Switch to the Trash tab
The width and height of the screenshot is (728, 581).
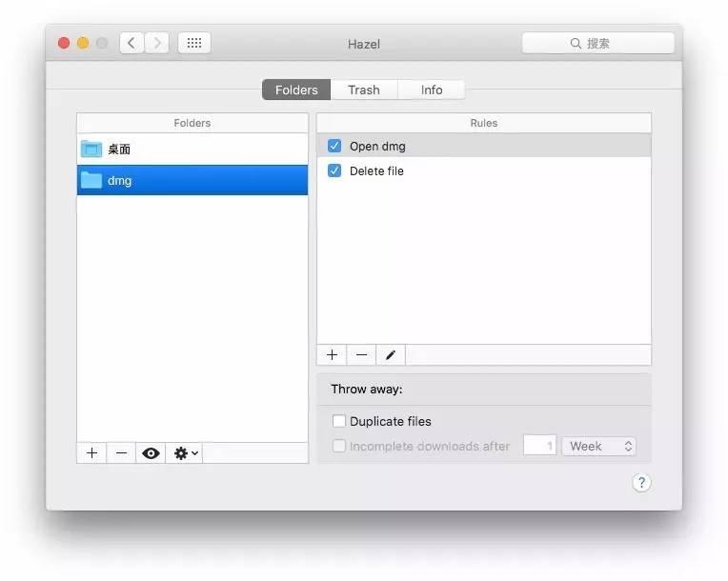coord(364,90)
